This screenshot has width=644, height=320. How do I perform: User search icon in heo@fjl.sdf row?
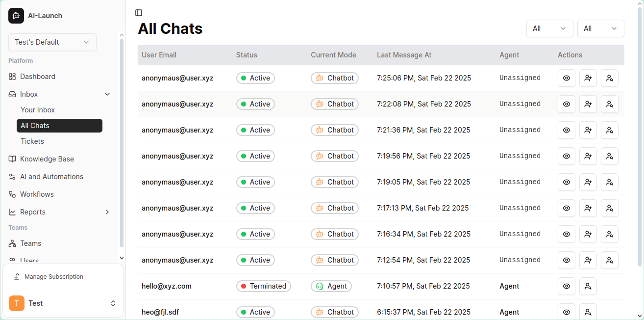[588, 312]
